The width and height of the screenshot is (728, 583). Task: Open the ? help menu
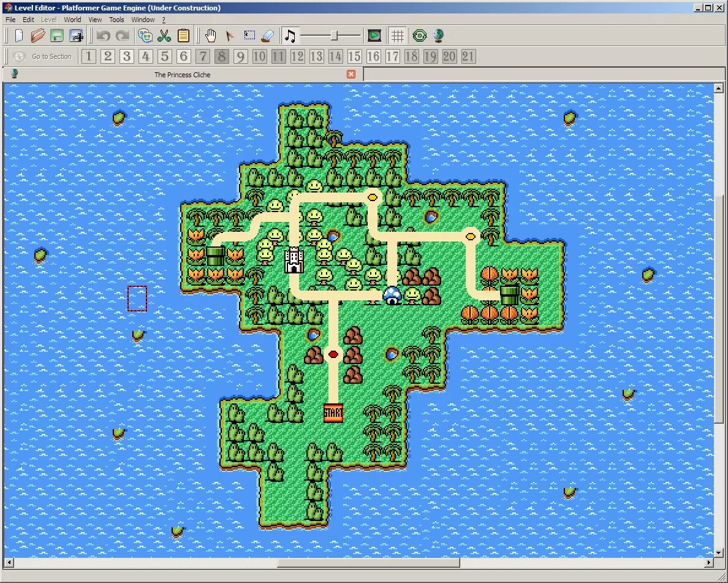coord(164,20)
